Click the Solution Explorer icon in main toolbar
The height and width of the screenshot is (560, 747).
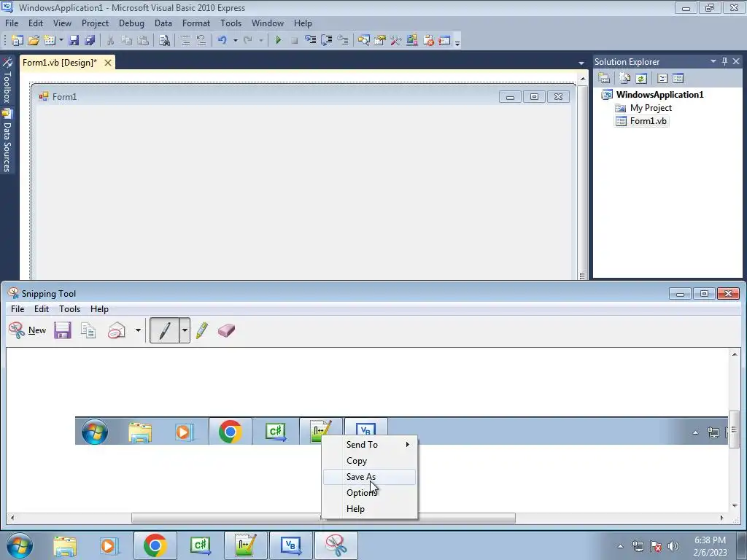click(364, 41)
